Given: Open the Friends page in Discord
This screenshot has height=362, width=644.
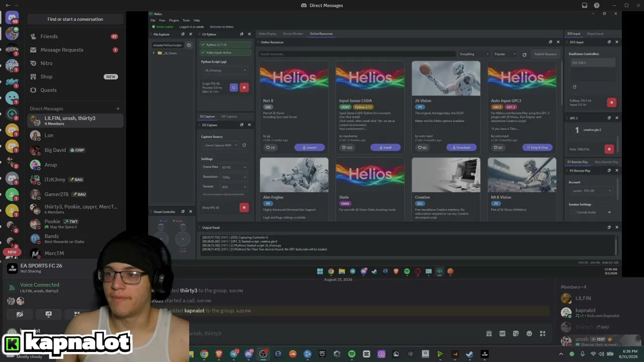Looking at the screenshot, I should tap(75, 36).
